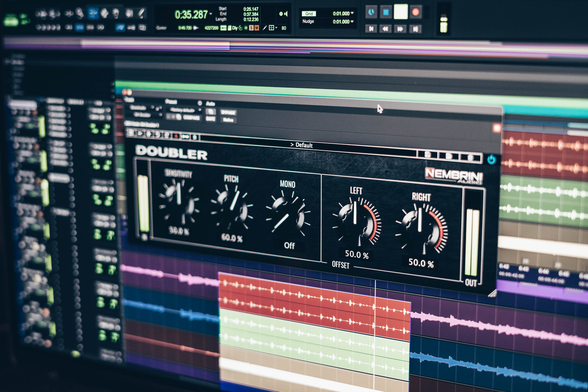Click the Go to End transport button

415,29
